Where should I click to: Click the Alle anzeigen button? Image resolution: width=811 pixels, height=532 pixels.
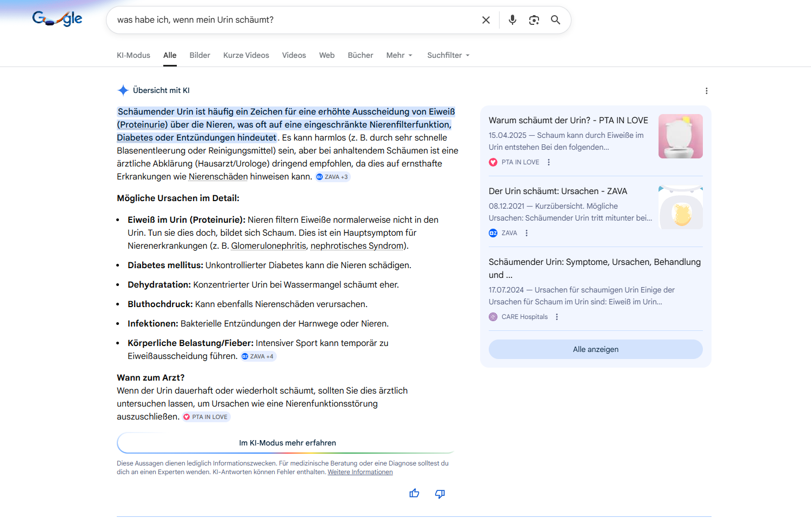(x=595, y=349)
